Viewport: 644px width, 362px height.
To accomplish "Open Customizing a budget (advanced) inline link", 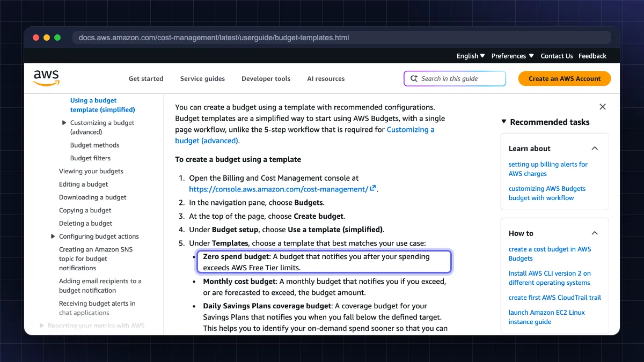I will click(305, 135).
